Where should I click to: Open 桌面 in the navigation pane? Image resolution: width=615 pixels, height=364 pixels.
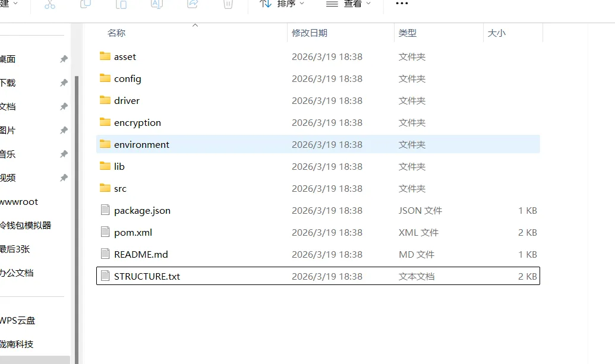coord(8,59)
